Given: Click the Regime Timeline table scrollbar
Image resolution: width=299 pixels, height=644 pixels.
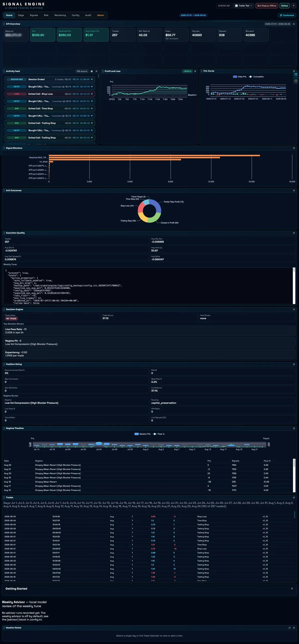Looking at the screenshot, I should 294,476.
